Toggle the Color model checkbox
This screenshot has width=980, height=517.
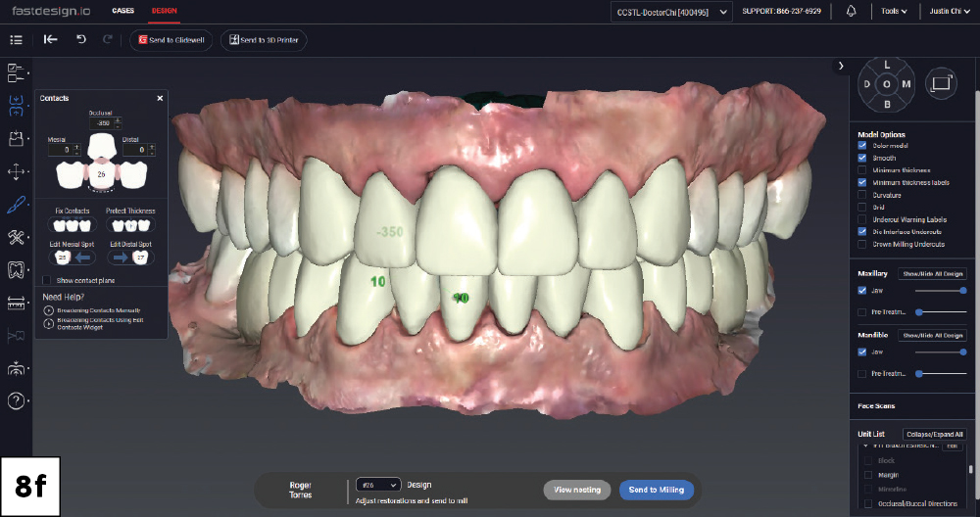click(x=861, y=146)
